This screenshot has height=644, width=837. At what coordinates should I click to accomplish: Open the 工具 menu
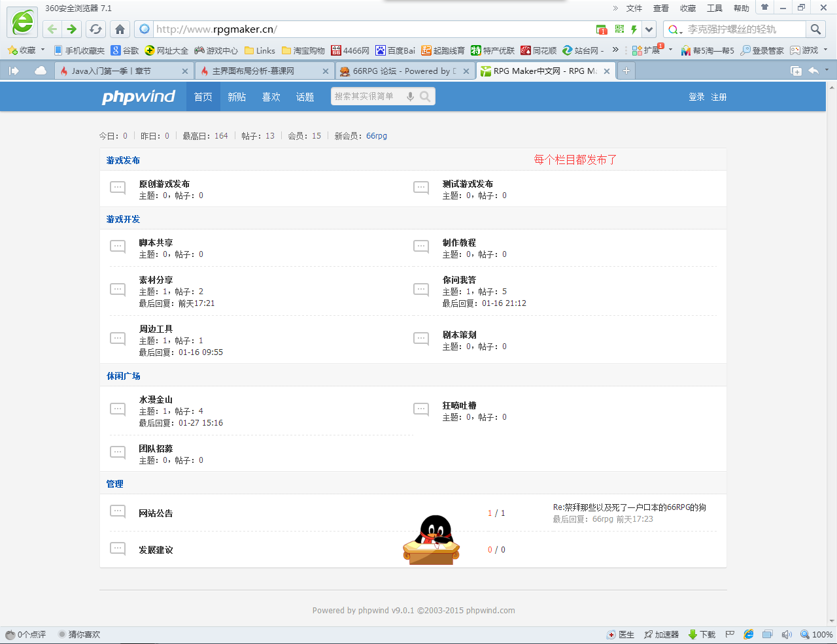(715, 8)
